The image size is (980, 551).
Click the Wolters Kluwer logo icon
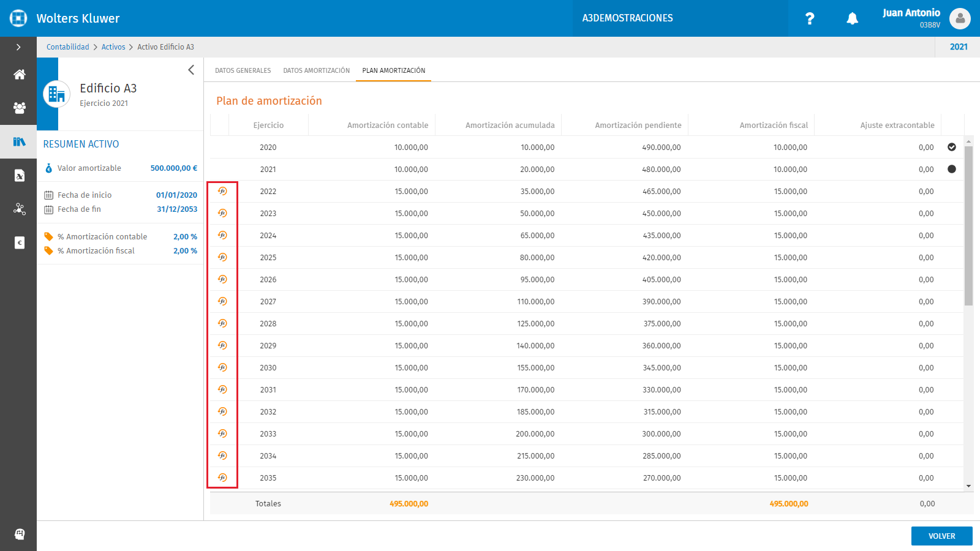coord(18,18)
